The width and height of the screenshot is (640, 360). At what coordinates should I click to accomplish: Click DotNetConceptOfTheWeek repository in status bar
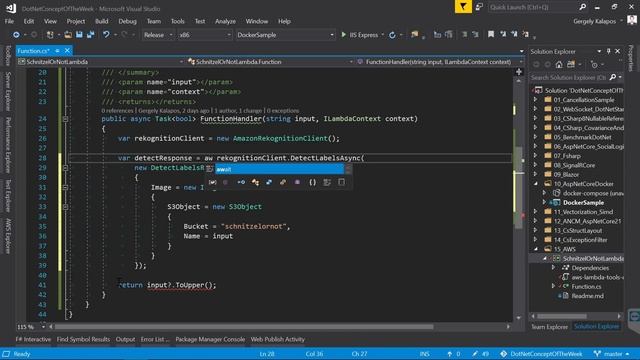tap(541, 354)
